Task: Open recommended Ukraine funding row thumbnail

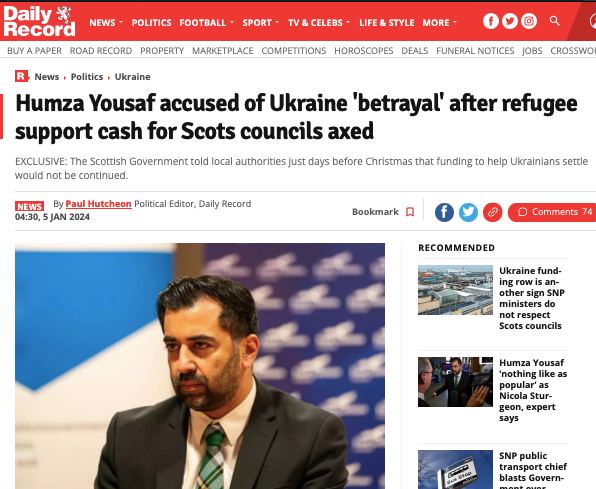Action: point(455,290)
